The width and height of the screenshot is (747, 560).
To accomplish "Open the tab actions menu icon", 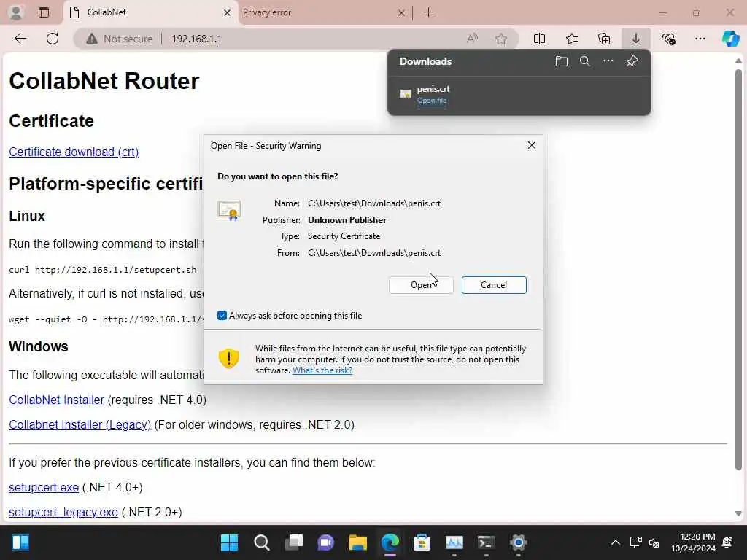I will pos(44,12).
